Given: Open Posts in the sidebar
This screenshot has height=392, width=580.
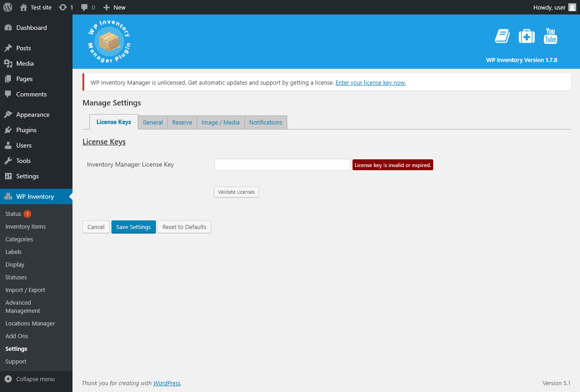Looking at the screenshot, I should click(36, 48).
